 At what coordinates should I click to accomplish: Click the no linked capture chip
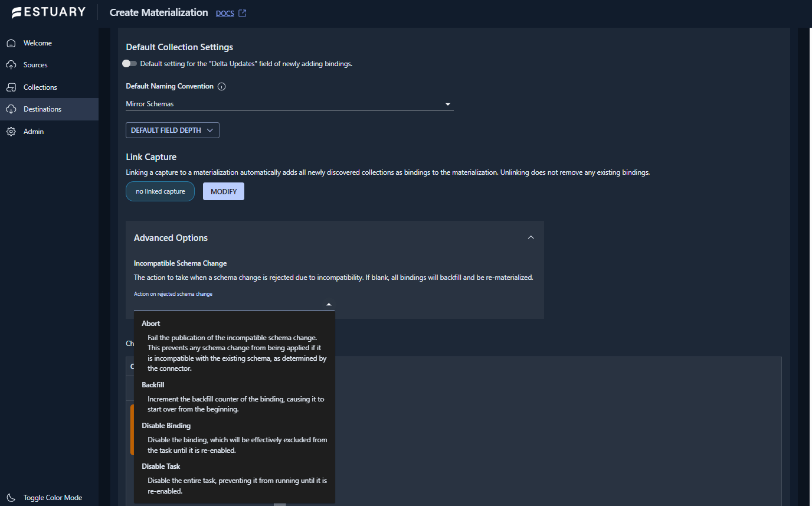pos(160,191)
